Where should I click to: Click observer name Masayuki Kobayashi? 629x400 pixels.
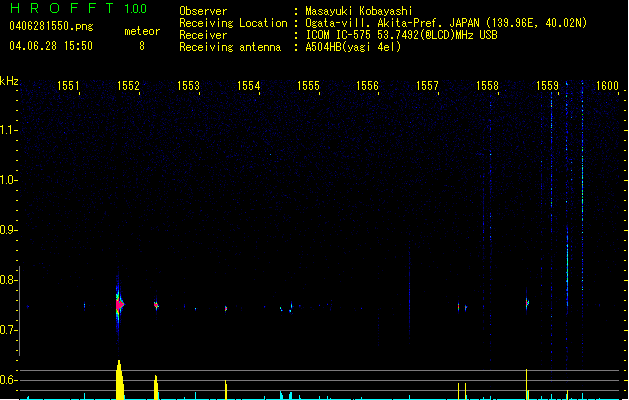[x=359, y=11]
